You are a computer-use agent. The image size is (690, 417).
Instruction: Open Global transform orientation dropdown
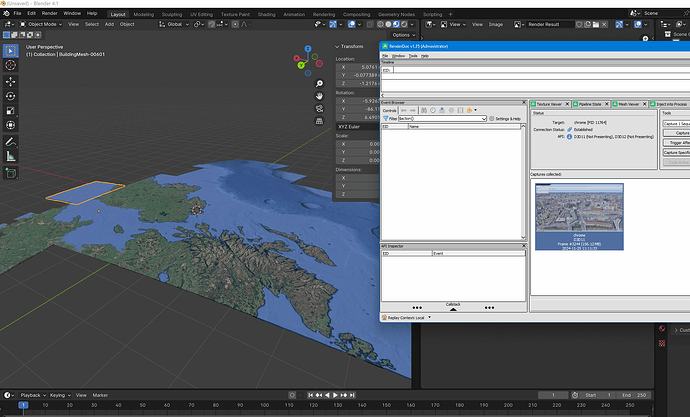[174, 24]
